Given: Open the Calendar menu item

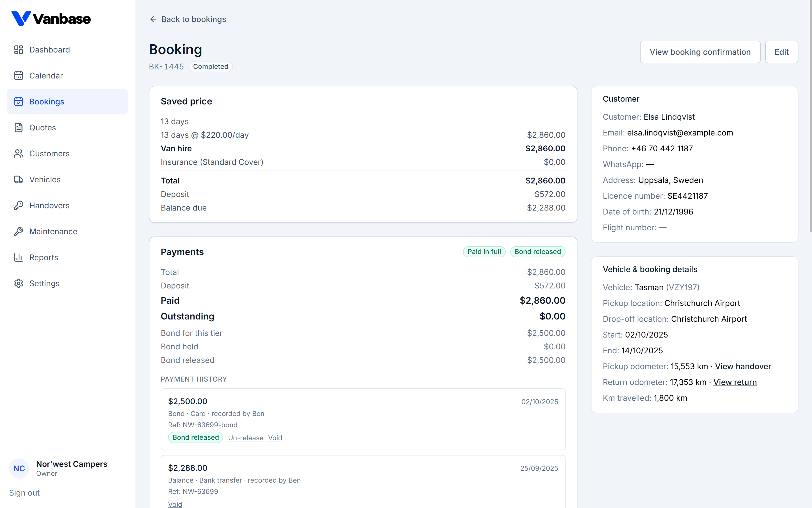Looking at the screenshot, I should tap(67, 76).
